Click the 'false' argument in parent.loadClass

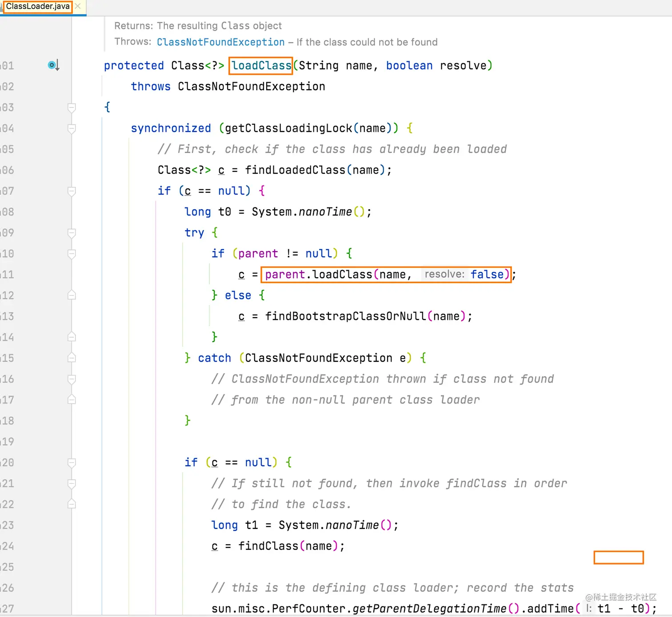(487, 275)
